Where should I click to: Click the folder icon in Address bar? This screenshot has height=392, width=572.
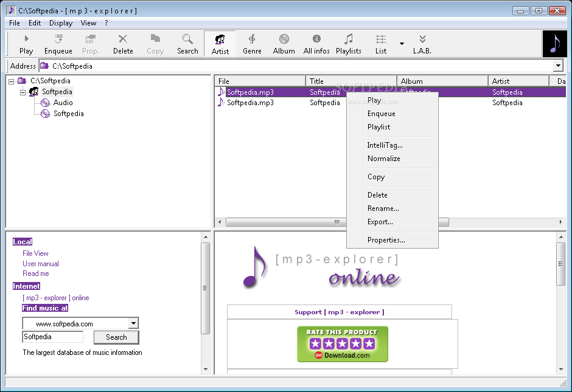[44, 66]
